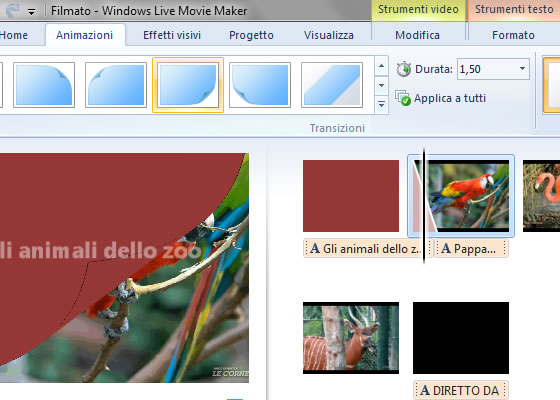The width and height of the screenshot is (560, 400).
Task: Open the Home ribbon tab
Action: (x=14, y=35)
